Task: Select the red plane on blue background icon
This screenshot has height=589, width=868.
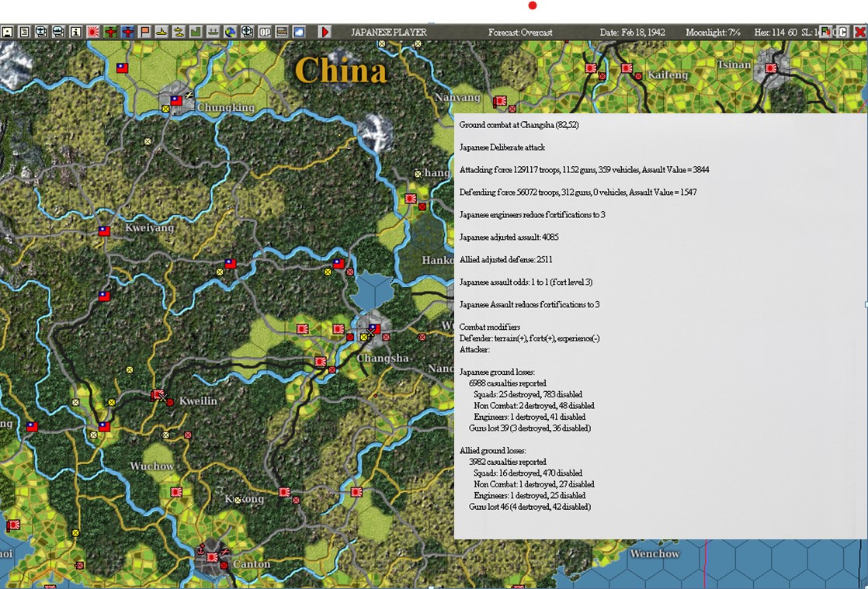Action: pyautogui.click(x=127, y=32)
